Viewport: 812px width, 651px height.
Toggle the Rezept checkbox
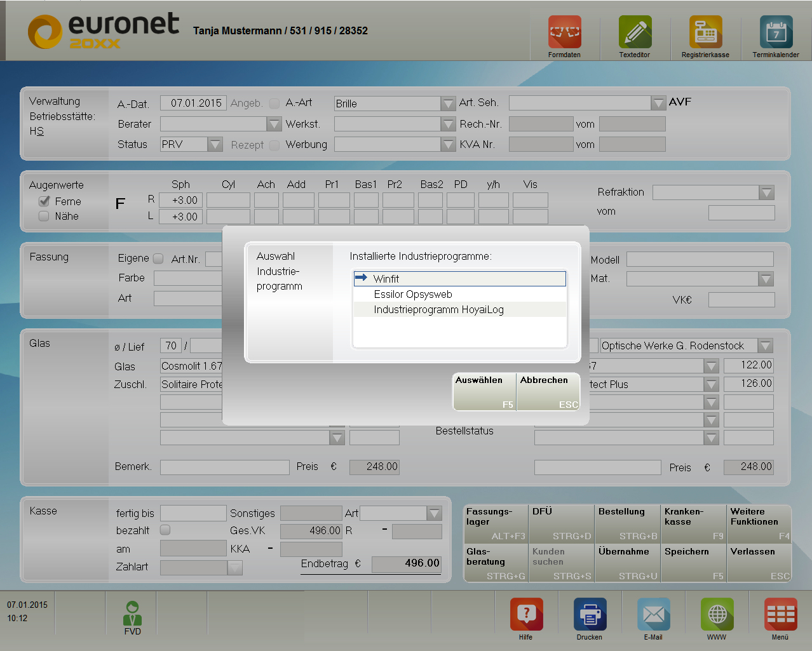(x=274, y=145)
